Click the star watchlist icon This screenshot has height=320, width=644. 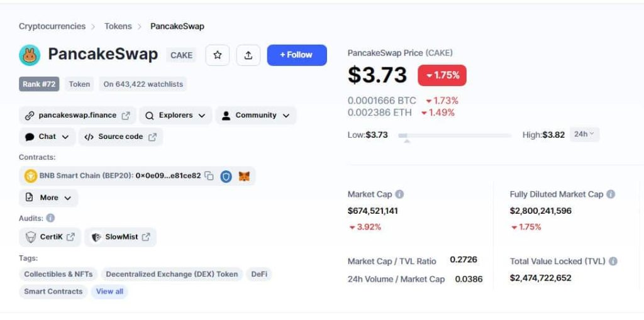click(217, 55)
